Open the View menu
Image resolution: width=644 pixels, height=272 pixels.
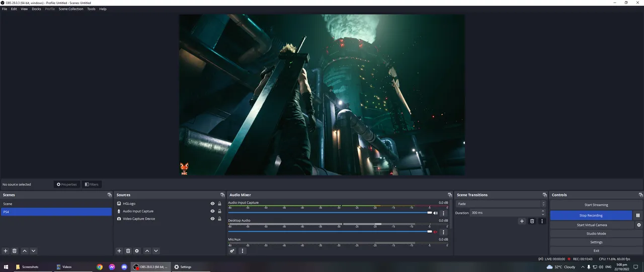pyautogui.click(x=24, y=9)
